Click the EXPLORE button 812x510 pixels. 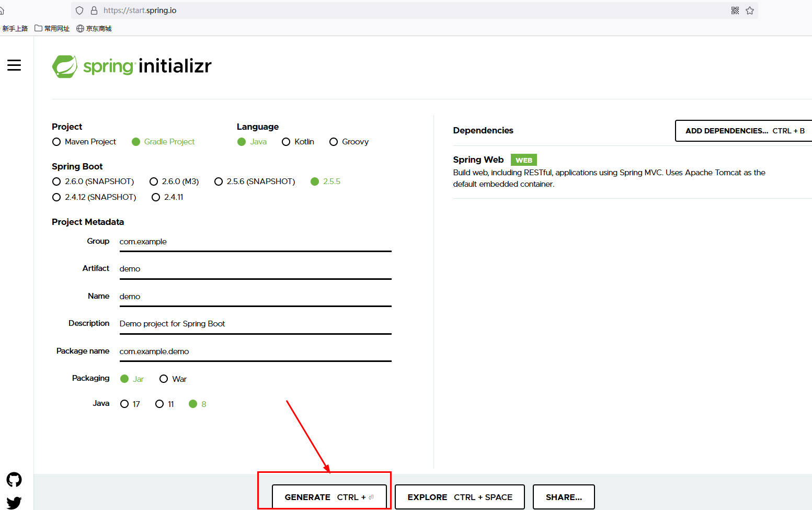[459, 496]
